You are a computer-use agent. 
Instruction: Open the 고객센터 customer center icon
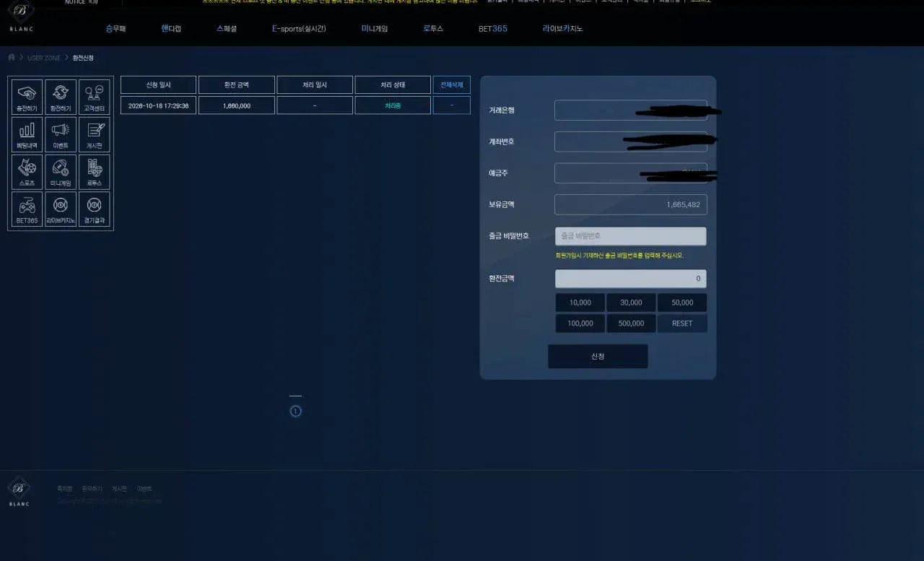95,97
